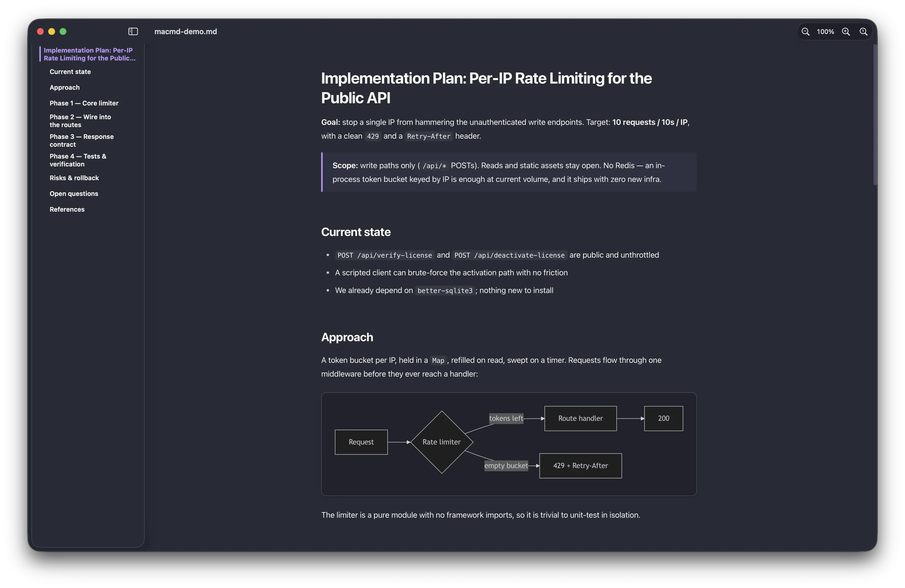Go to Open questions in outline
This screenshot has height=588, width=905.
(x=74, y=193)
